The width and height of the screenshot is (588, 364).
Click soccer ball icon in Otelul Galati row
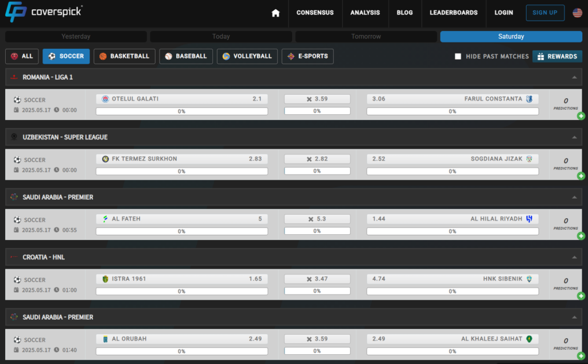(x=17, y=100)
